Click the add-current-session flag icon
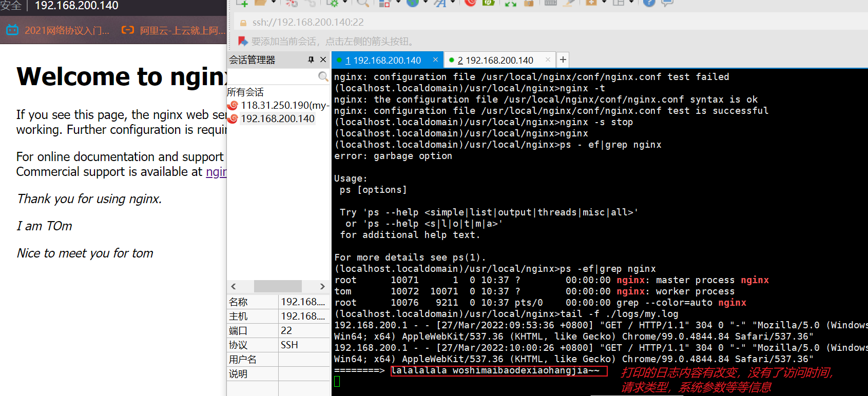This screenshot has width=868, height=396. click(243, 41)
